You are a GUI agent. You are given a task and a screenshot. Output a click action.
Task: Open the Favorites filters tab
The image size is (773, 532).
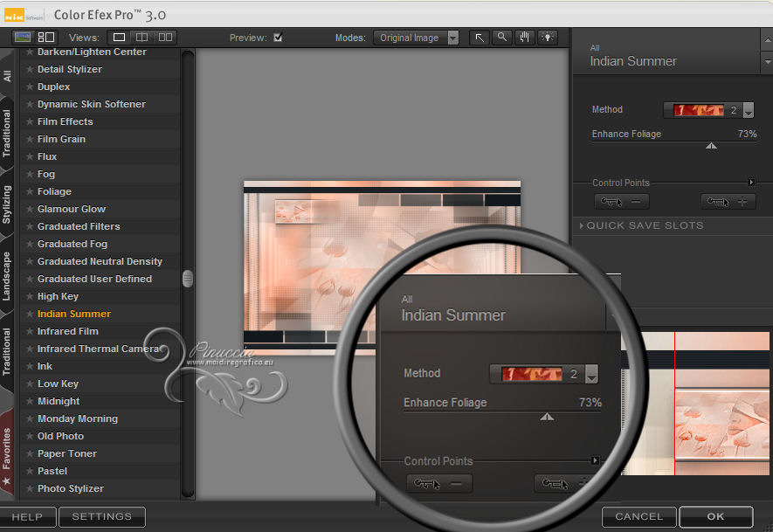pos(6,449)
